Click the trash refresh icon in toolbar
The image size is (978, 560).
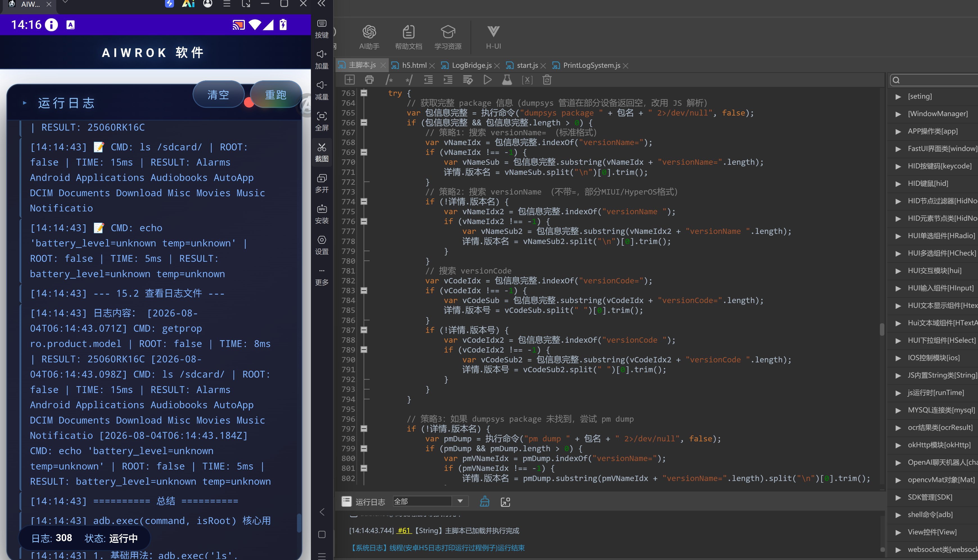coord(547,80)
